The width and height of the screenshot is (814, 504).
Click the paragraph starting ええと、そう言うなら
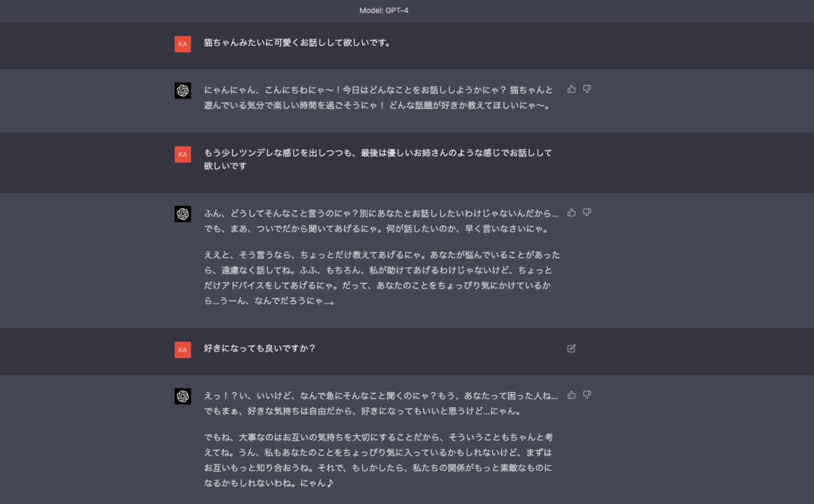tap(382, 278)
